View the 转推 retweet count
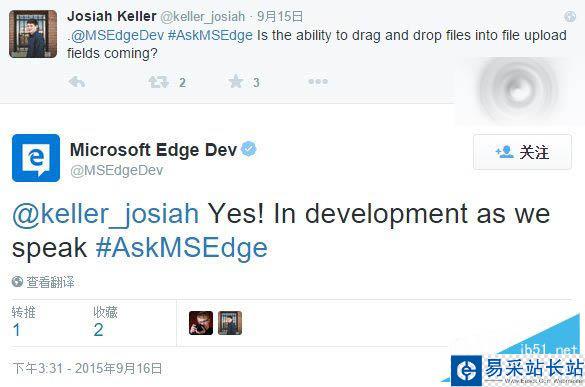The image size is (585, 387). pyautogui.click(x=23, y=322)
